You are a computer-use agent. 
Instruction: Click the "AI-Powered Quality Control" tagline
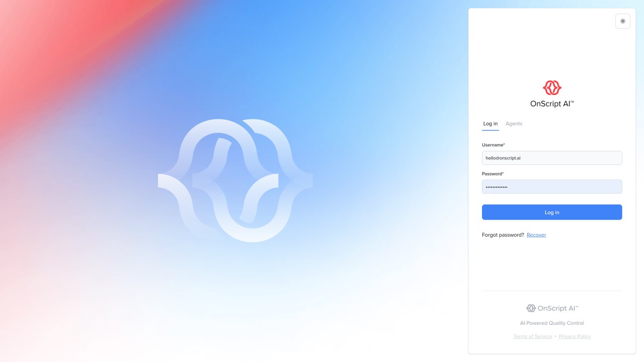pyautogui.click(x=552, y=323)
